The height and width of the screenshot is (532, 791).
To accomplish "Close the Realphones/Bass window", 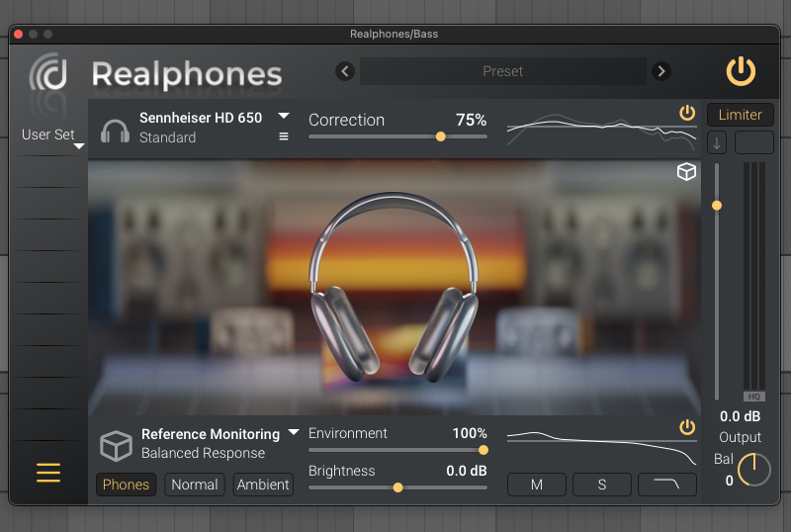I will click(x=18, y=34).
